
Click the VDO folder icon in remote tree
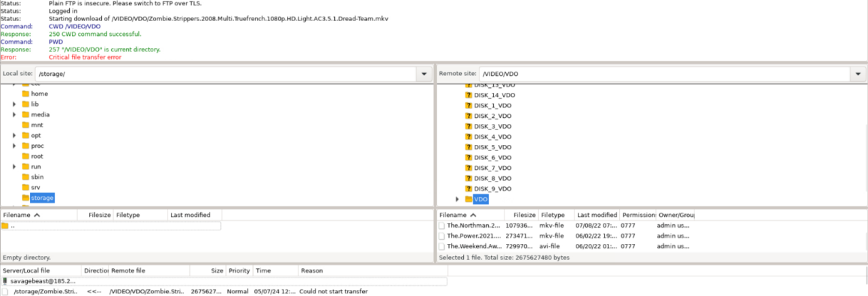(x=468, y=199)
